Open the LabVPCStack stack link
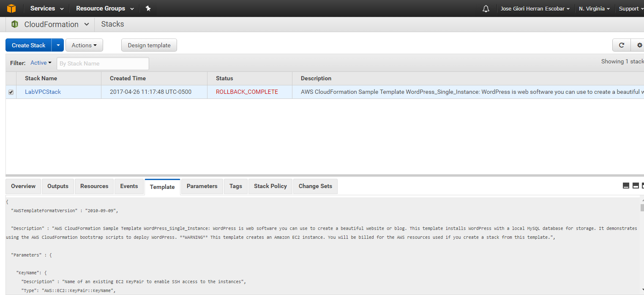This screenshot has height=295, width=644. coord(43,92)
